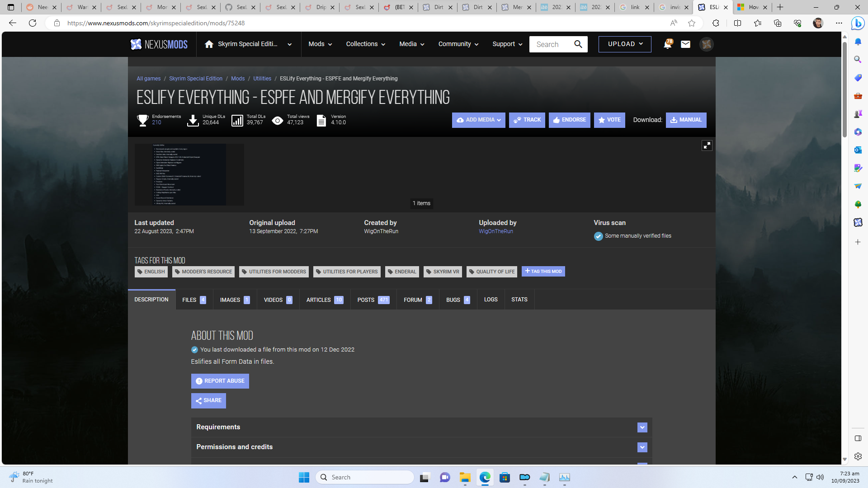Go to All games breadcrumb link
The image size is (868, 488).
tap(149, 79)
